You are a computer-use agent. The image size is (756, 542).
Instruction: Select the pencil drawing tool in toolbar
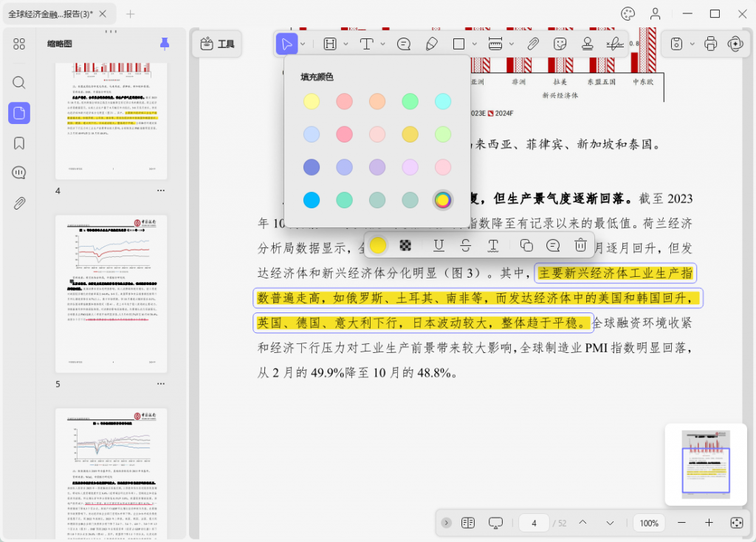click(x=432, y=44)
